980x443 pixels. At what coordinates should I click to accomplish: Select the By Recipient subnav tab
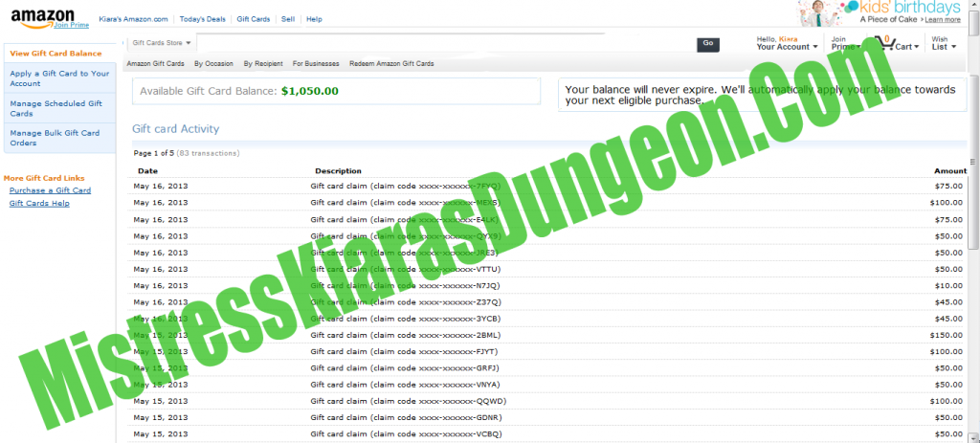point(263,64)
